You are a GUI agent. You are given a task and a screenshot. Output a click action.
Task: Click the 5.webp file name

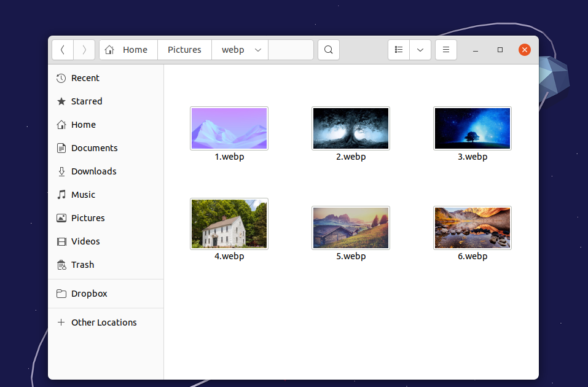pyautogui.click(x=351, y=257)
